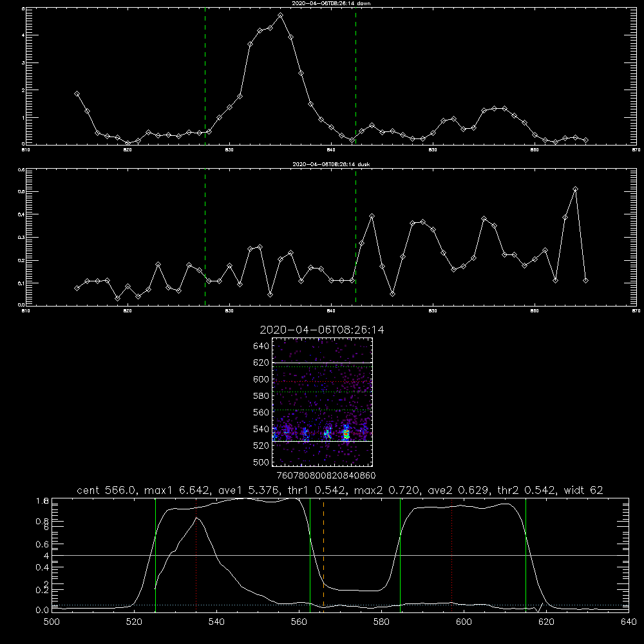
Task: Click the tallest diamond marker in the dusk plot
Action: point(575,189)
